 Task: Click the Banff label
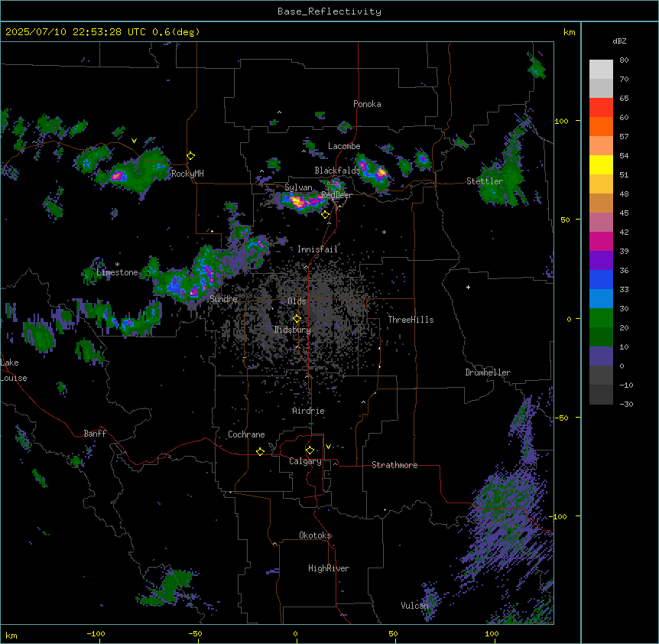point(95,434)
